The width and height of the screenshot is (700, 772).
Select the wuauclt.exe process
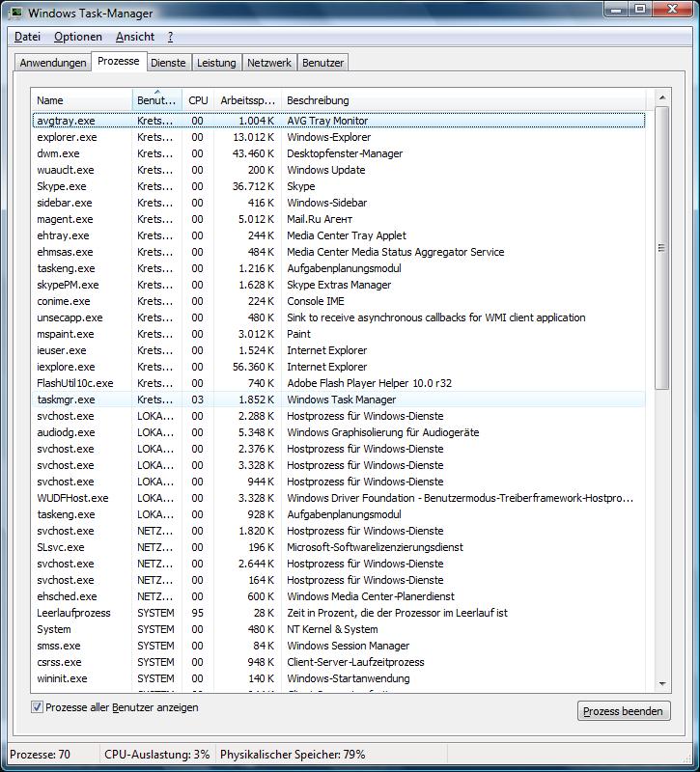[x=339, y=170]
